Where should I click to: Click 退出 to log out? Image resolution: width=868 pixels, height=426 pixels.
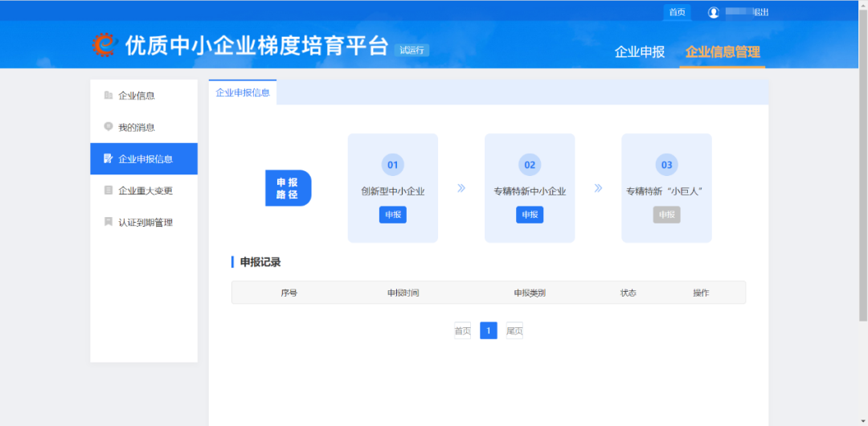760,12
